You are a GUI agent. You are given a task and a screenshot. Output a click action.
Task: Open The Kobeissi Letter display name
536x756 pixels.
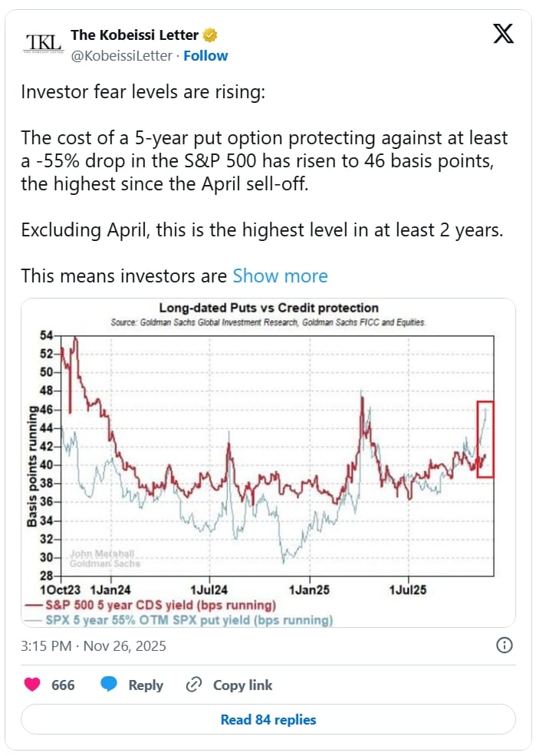click(x=135, y=34)
